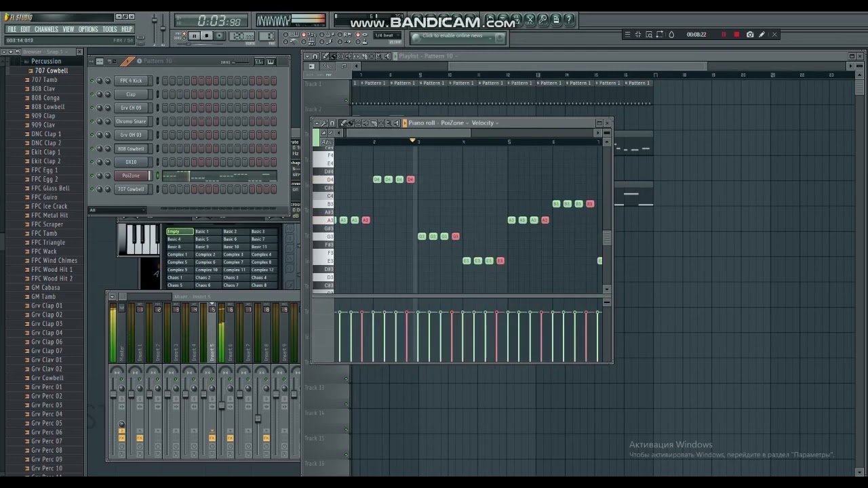Open the 1/4 beat snap dropdown
This screenshot has height=488, width=868.
(x=387, y=35)
